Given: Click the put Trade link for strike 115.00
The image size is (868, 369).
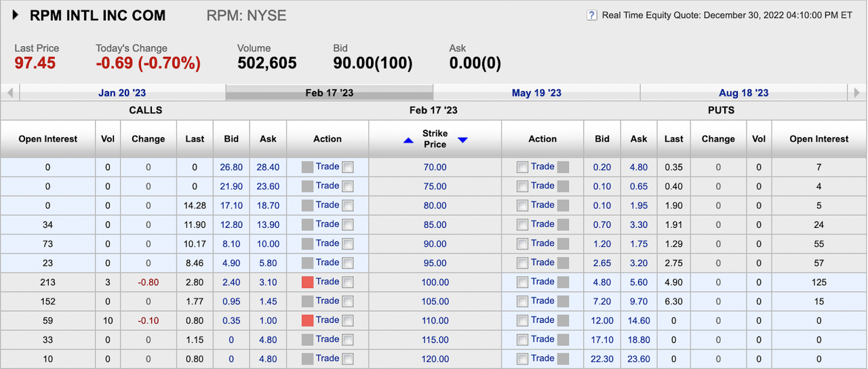Looking at the screenshot, I should tap(542, 339).
